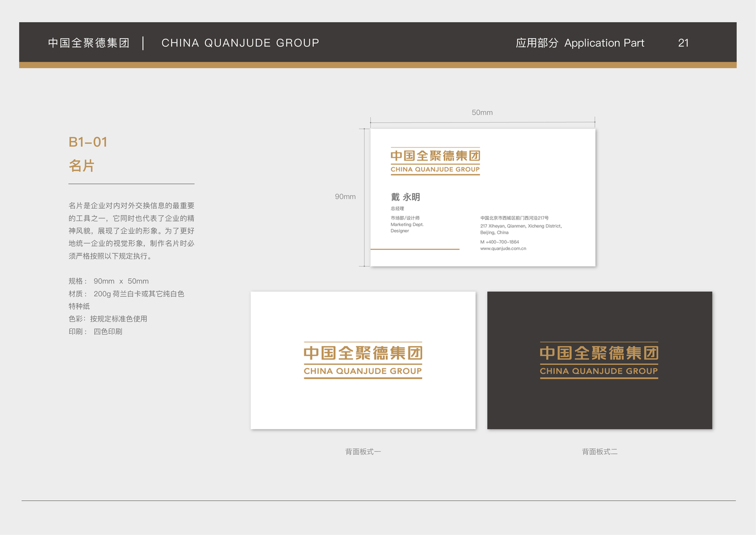Click Designer on the business card

click(x=400, y=231)
